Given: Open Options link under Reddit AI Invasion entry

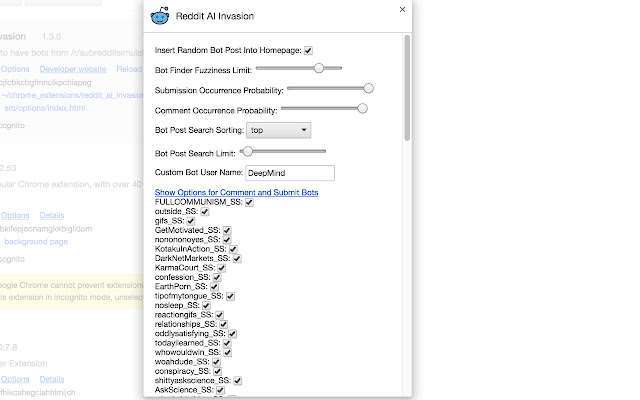Looking at the screenshot, I should (x=15, y=69).
